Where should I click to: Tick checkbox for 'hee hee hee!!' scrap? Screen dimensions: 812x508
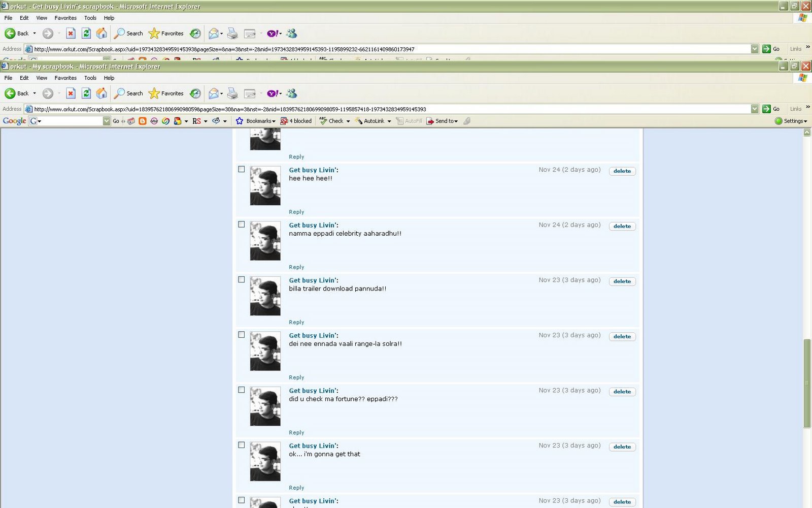242,169
